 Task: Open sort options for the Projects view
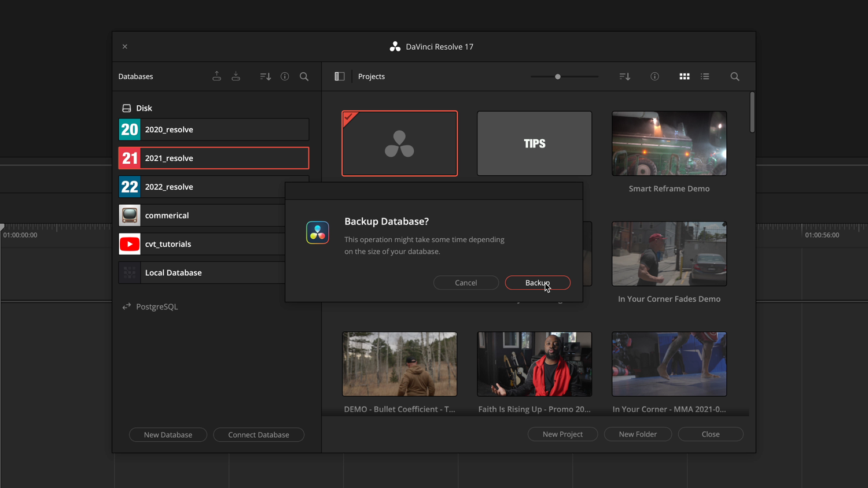[624, 76]
